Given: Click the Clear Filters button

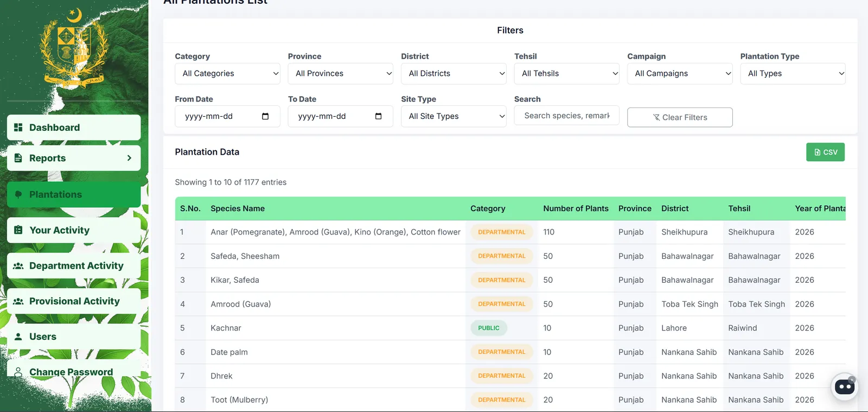Looking at the screenshot, I should click(x=680, y=117).
